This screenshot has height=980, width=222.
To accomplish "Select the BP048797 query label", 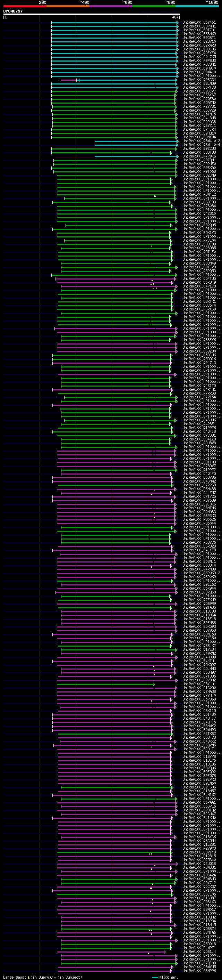I will click(13, 11).
